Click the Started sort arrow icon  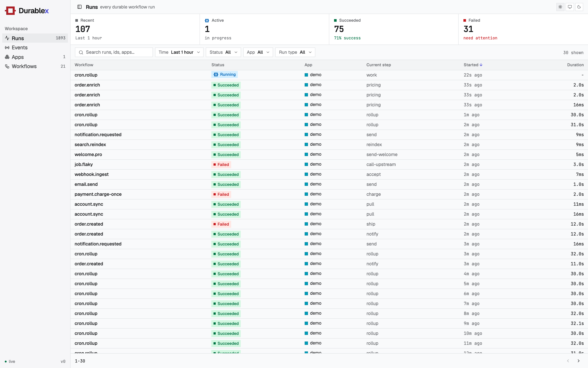(x=481, y=65)
